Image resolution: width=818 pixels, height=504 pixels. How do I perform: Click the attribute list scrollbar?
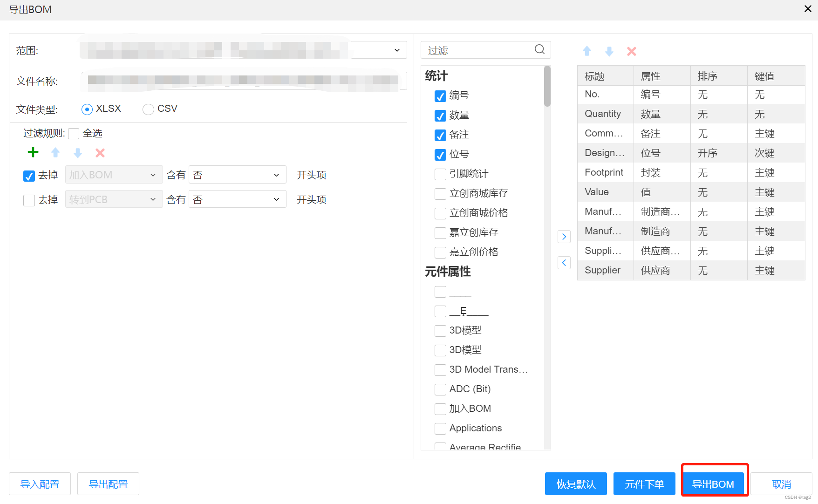point(547,86)
